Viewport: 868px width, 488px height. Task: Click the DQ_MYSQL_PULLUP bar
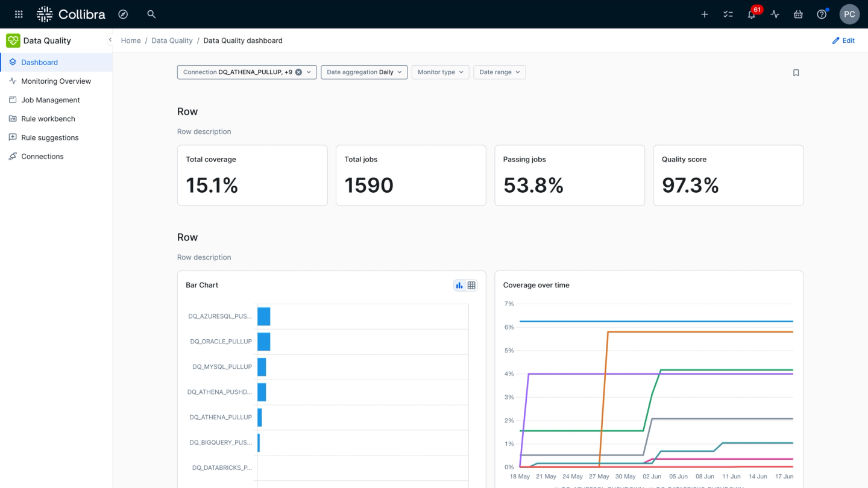point(262,367)
